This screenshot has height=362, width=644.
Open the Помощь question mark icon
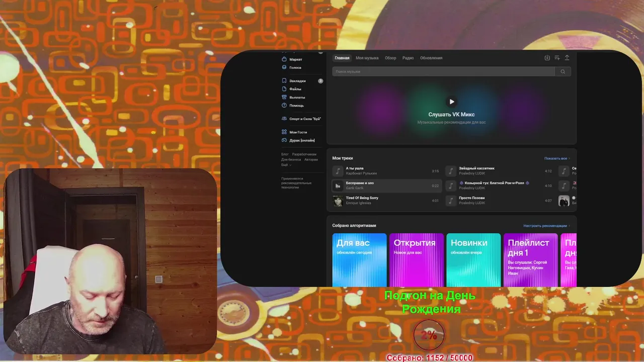pyautogui.click(x=284, y=106)
